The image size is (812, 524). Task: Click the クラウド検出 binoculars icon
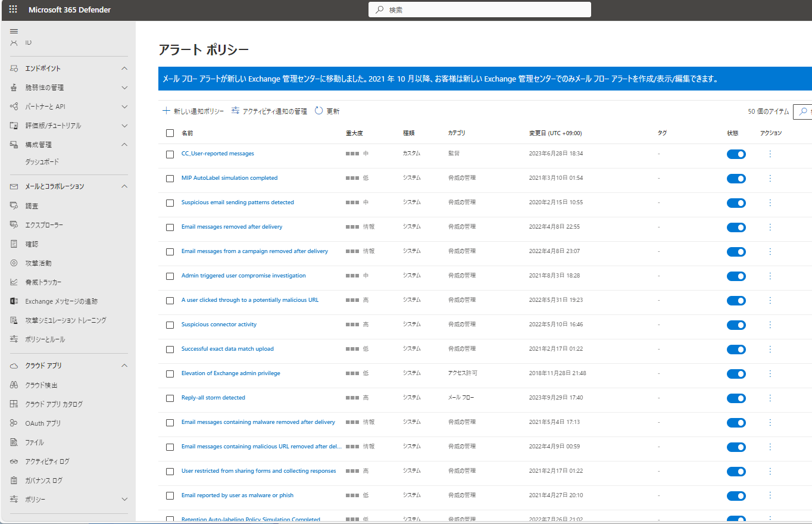point(14,385)
